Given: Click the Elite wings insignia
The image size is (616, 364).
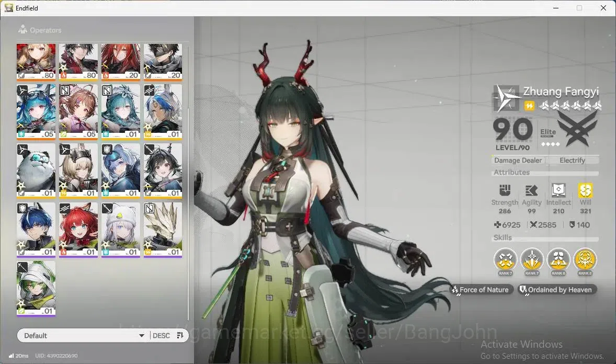Looking at the screenshot, I should click(577, 129).
